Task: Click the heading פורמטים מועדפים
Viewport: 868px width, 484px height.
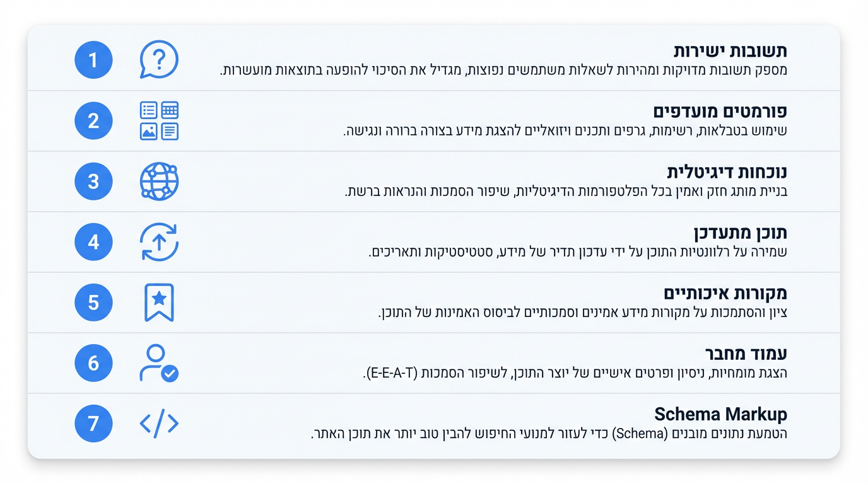Action: click(x=720, y=112)
